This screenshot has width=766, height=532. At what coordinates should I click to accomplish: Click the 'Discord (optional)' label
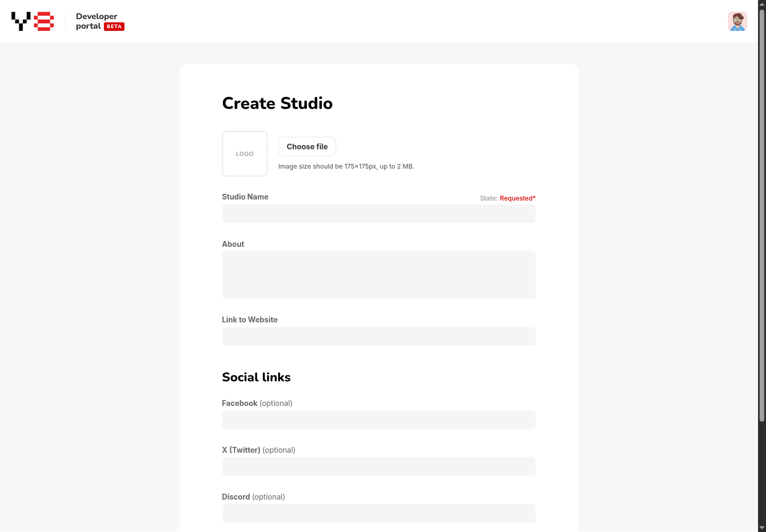(x=253, y=497)
